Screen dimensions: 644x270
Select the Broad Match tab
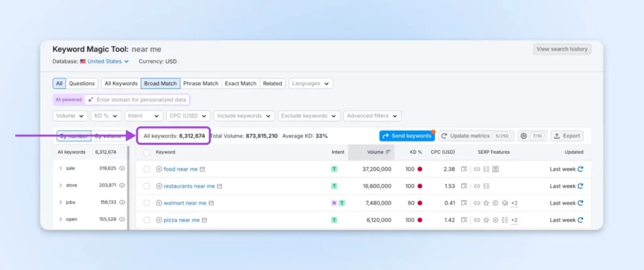point(160,84)
